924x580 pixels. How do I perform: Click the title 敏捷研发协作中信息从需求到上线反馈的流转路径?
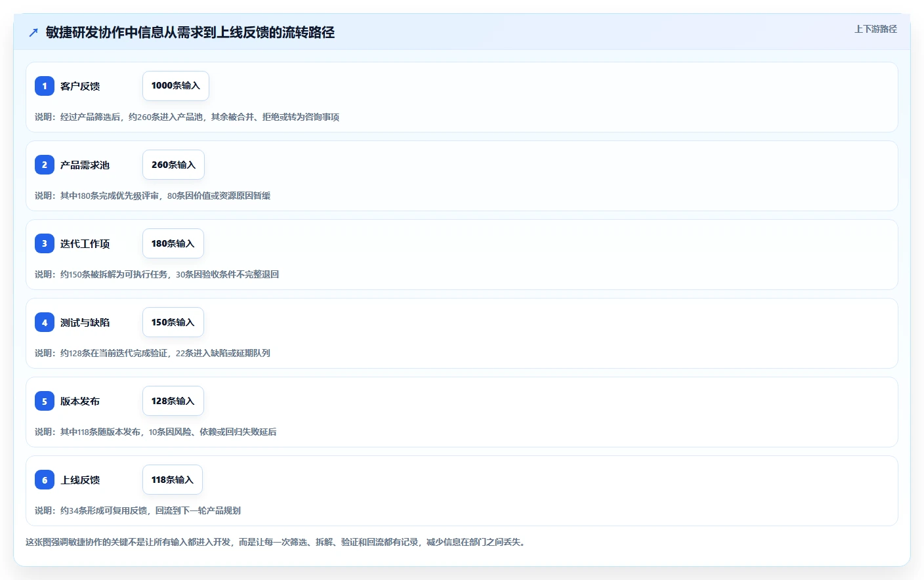click(x=190, y=32)
